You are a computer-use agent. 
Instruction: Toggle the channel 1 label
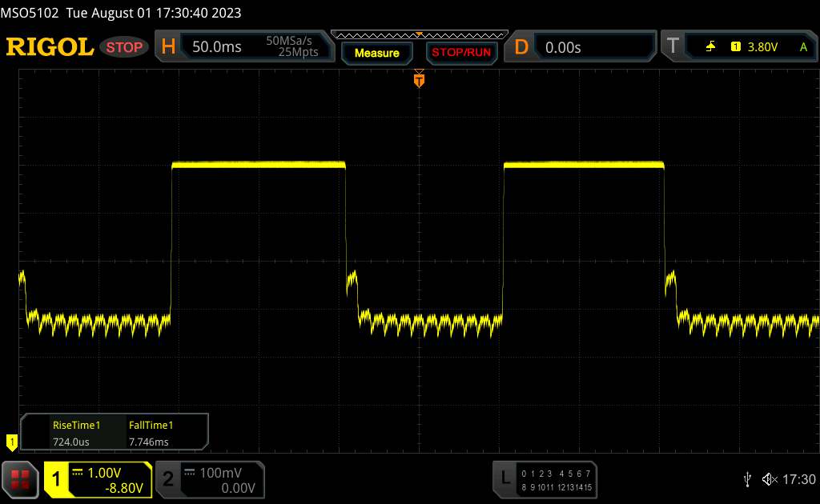(x=57, y=479)
